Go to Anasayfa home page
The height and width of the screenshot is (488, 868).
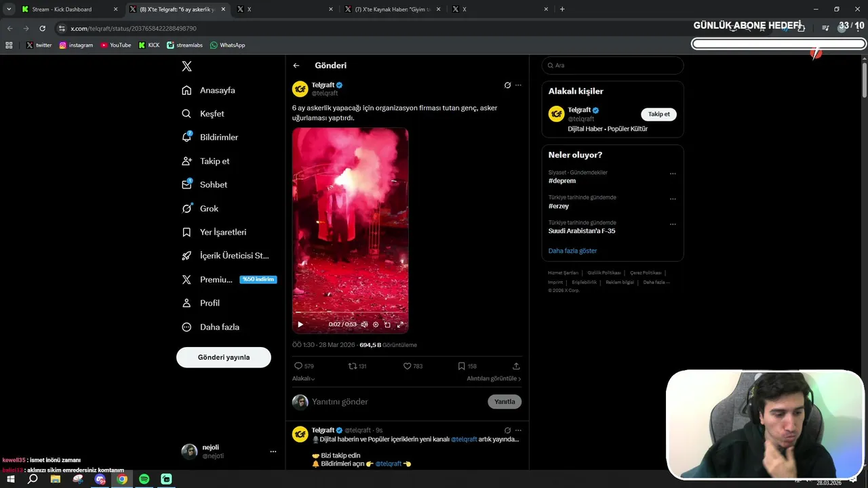tap(209, 90)
